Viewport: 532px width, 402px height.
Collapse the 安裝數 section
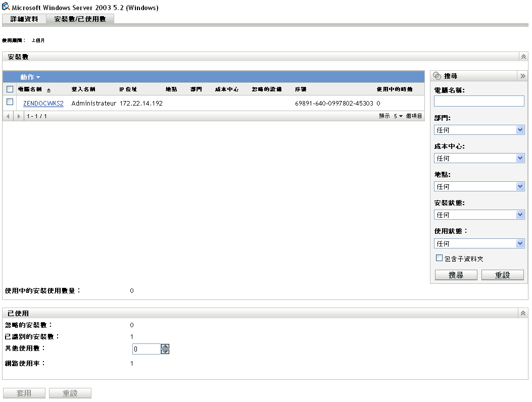click(523, 57)
